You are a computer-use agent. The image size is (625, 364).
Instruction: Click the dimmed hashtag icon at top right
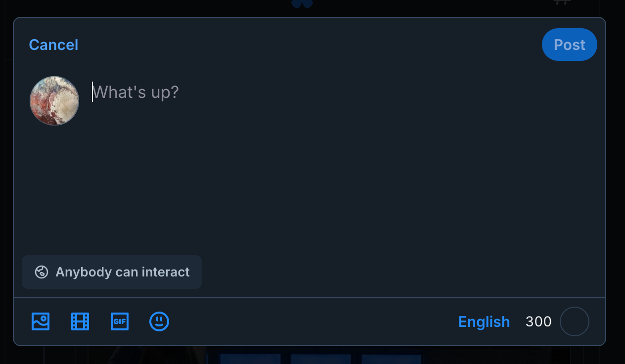562,2
